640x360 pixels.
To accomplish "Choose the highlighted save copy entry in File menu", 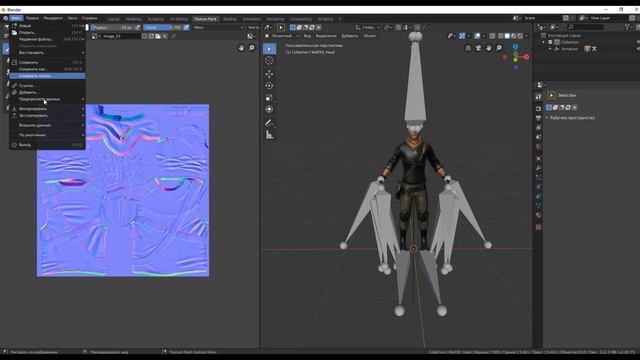I will coord(47,76).
